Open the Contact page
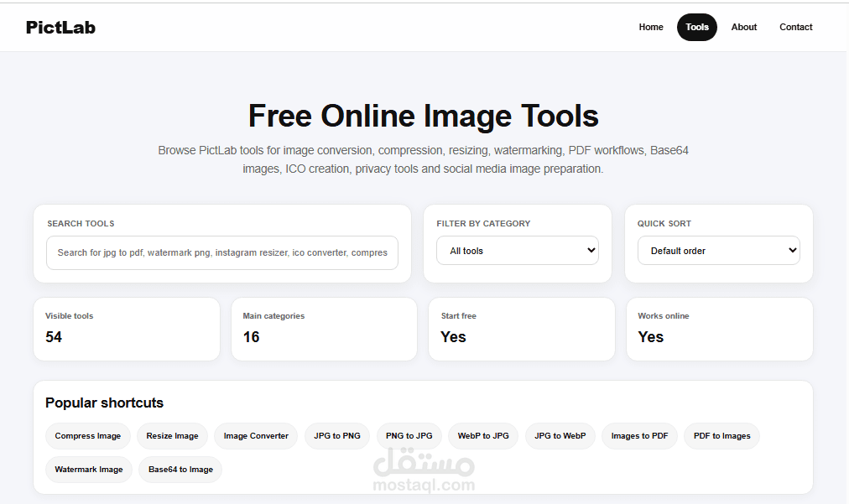The width and height of the screenshot is (849, 504). point(795,27)
